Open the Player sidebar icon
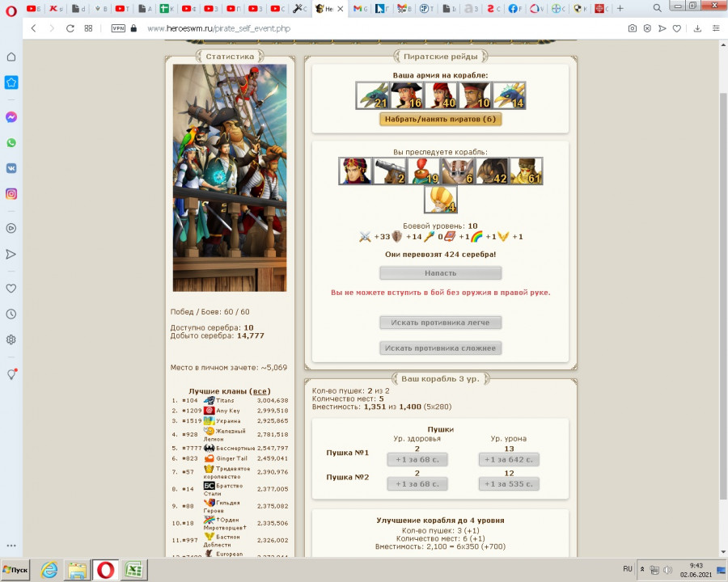The height and width of the screenshot is (582, 728). click(x=11, y=228)
